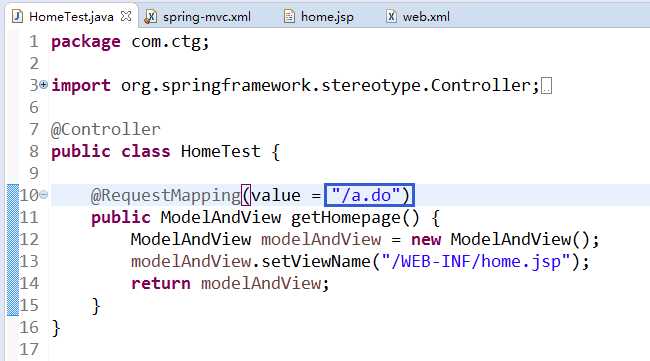The image size is (650, 361).
Task: Click the folded import placeholder box
Action: [546, 86]
